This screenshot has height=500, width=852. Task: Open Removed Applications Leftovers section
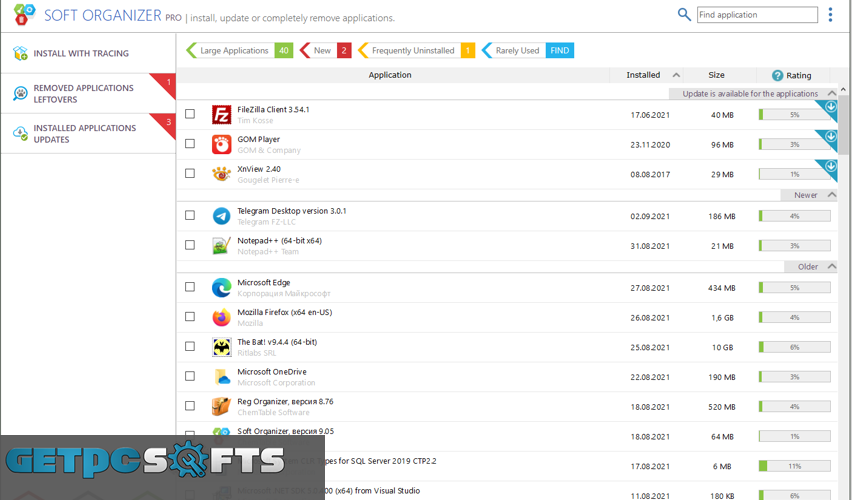click(x=88, y=93)
